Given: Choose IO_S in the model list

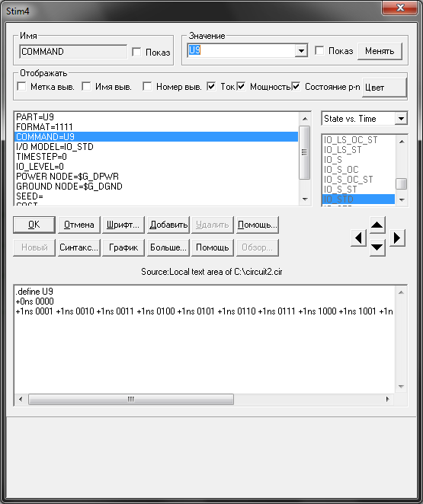Looking at the screenshot, I should (x=359, y=160).
